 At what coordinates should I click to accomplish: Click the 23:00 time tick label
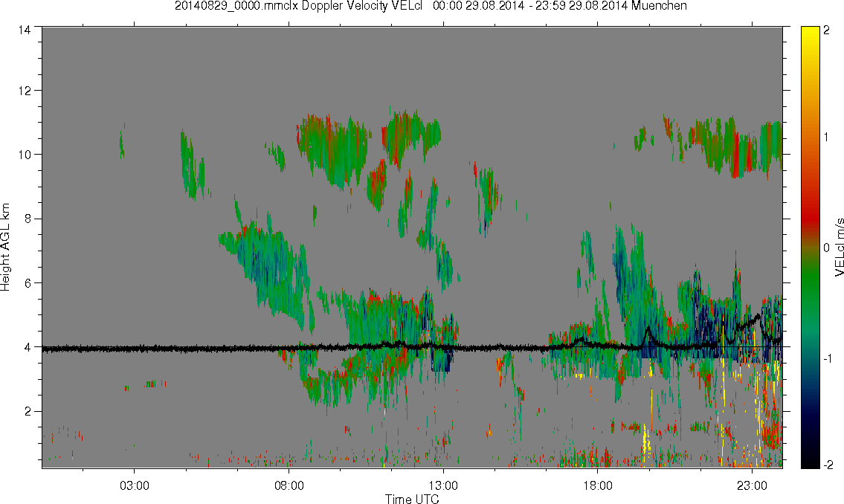point(753,485)
